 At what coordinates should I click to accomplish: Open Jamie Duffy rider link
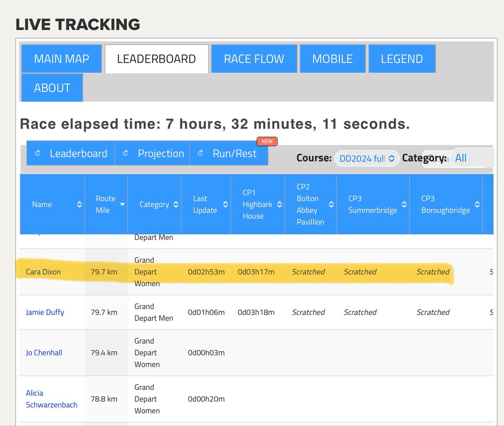pos(45,312)
